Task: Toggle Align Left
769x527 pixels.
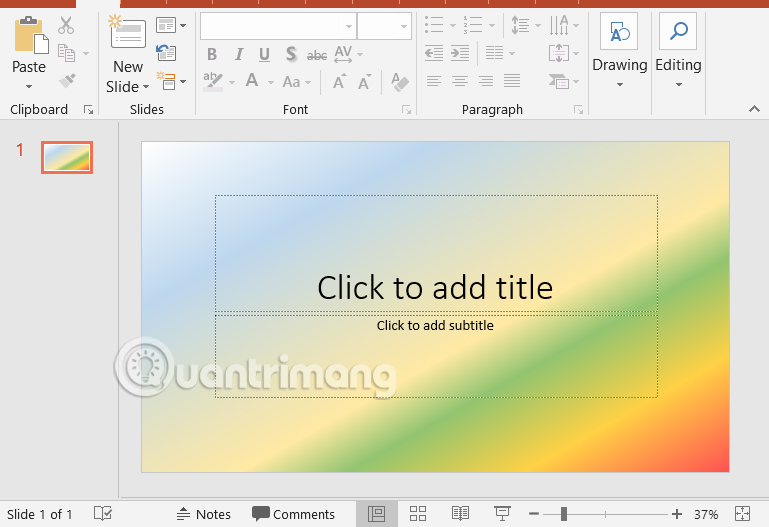Action: click(434, 80)
